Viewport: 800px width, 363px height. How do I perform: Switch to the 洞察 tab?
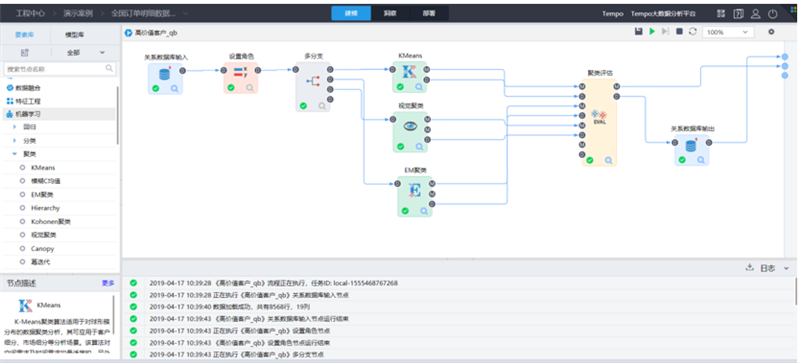click(390, 14)
